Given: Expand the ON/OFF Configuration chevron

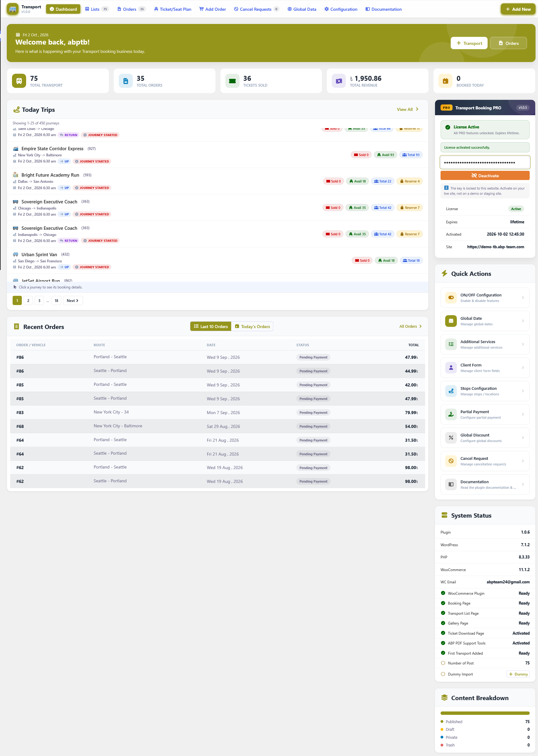Looking at the screenshot, I should click(x=523, y=298).
